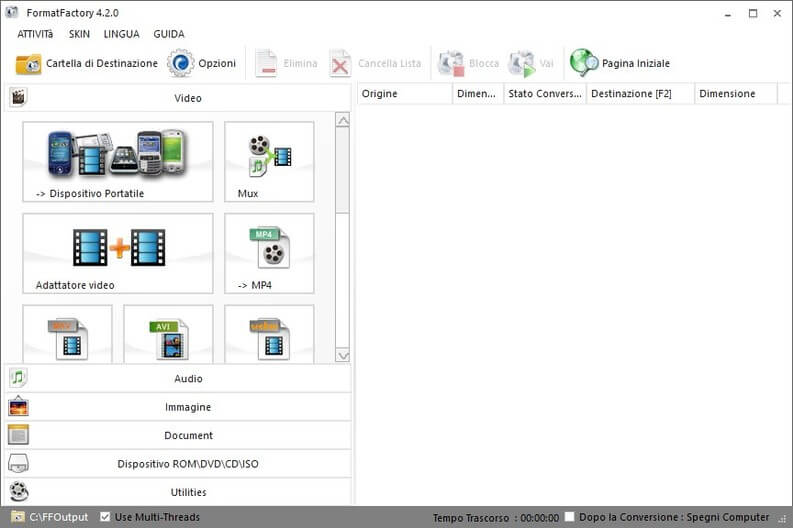Choose the -> MP4 conversion tile

[269, 253]
